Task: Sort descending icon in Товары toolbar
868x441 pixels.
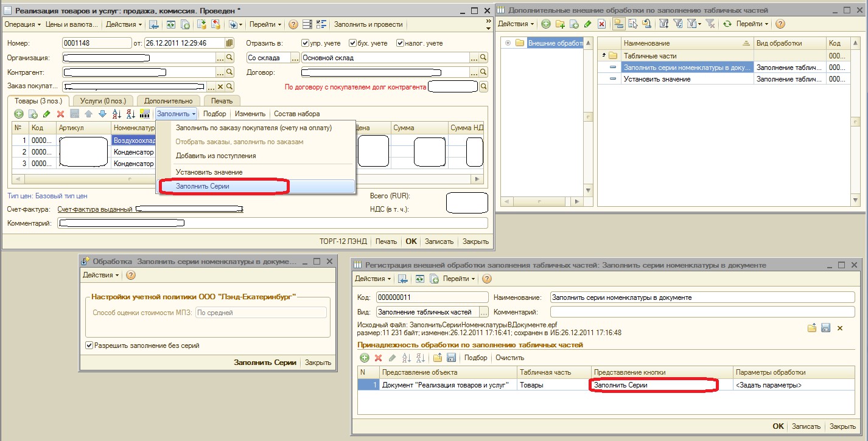Action: [130, 114]
